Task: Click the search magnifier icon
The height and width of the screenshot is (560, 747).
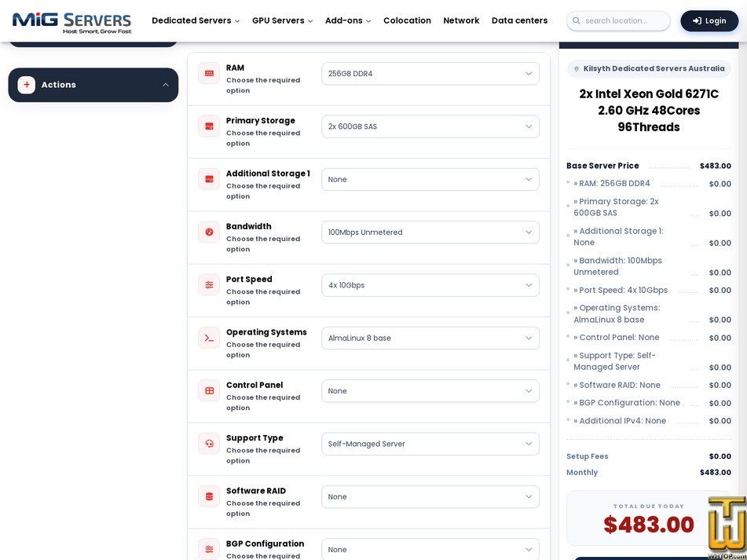Action: click(577, 21)
